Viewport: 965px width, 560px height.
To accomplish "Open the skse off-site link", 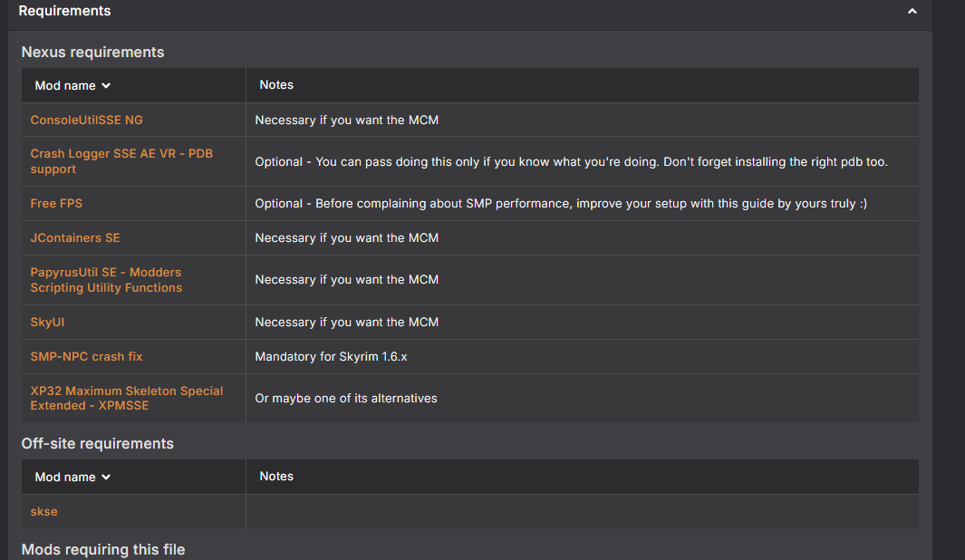I will point(43,511).
